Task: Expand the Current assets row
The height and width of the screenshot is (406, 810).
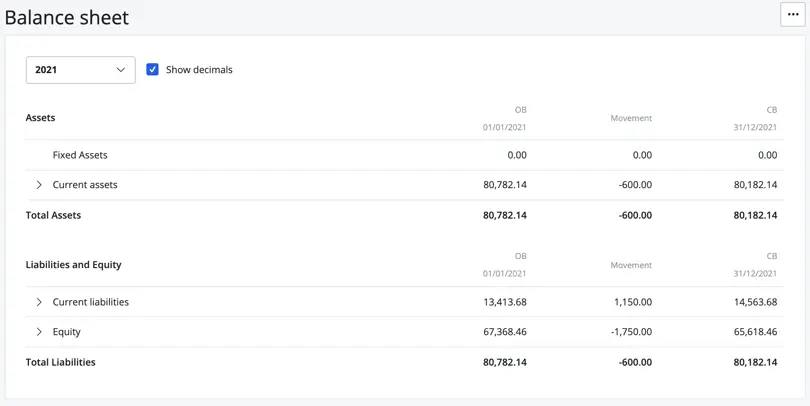Action: [x=39, y=185]
